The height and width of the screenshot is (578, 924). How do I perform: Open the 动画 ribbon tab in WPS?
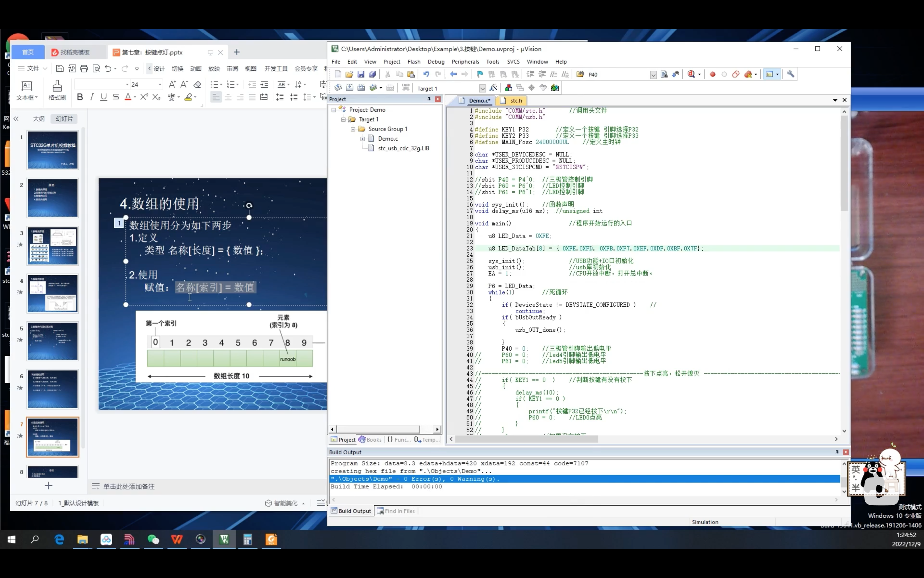click(x=196, y=68)
